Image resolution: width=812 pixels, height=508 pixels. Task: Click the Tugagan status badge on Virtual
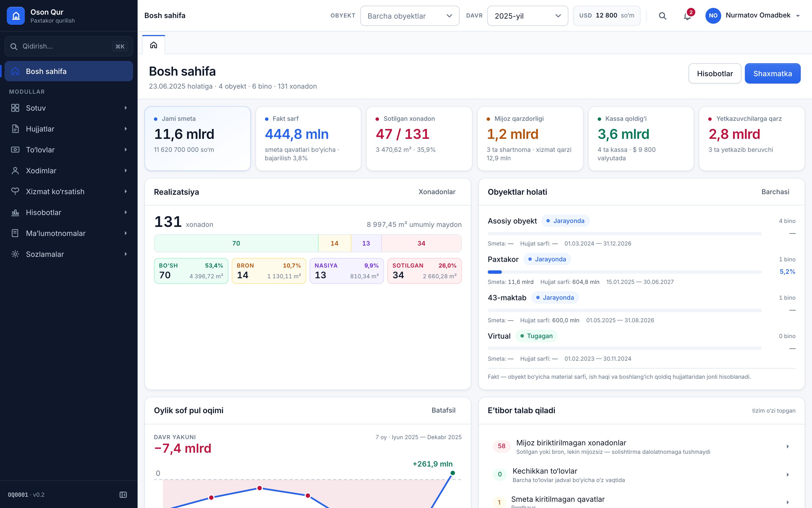coord(536,336)
